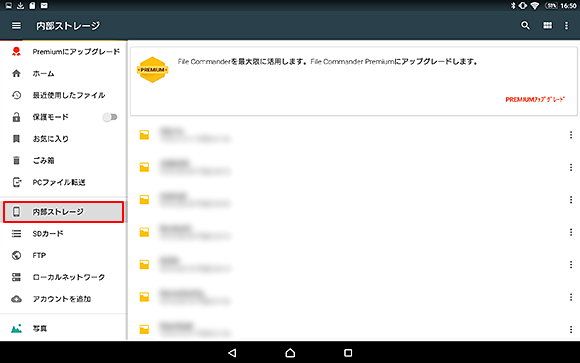The height and width of the screenshot is (363, 580).
Task: Open the hamburger navigation menu
Action: point(16,26)
